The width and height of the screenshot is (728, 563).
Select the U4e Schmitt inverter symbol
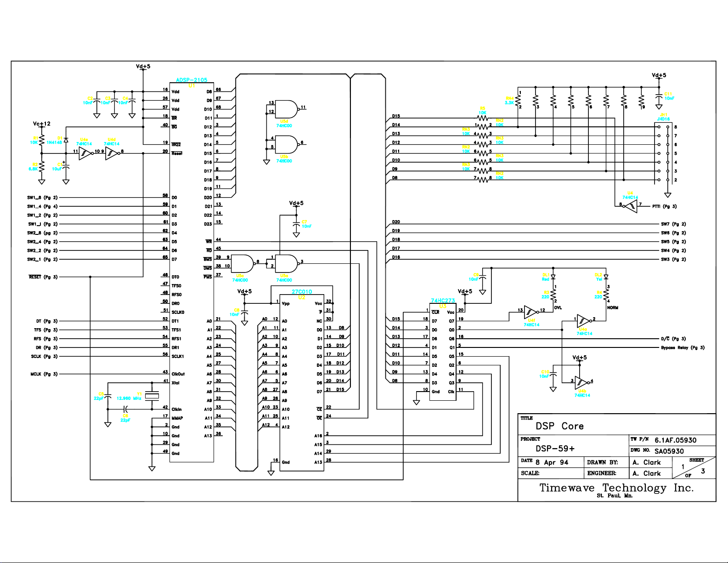[86, 153]
